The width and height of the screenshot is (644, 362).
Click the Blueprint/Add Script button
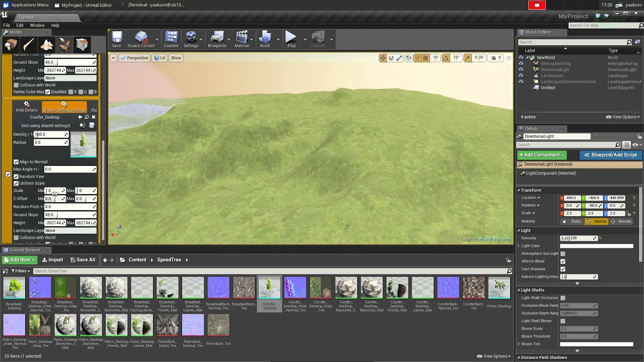tap(610, 155)
